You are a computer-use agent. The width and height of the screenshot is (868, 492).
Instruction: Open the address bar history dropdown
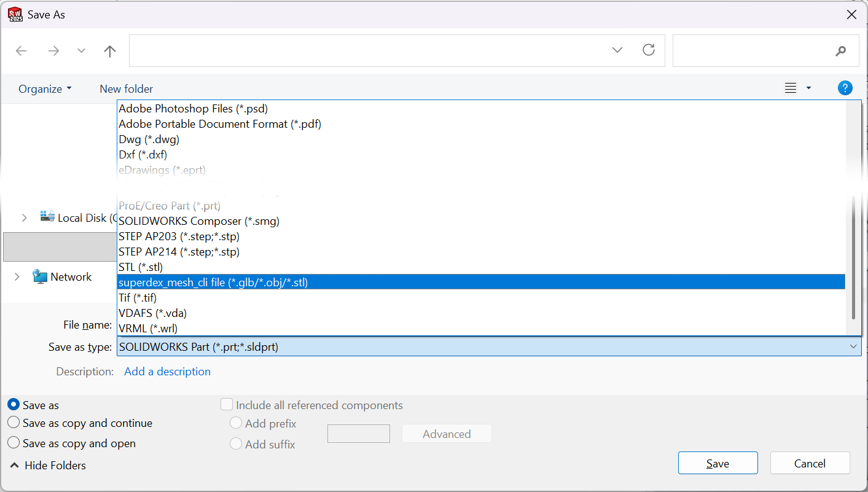coord(617,50)
